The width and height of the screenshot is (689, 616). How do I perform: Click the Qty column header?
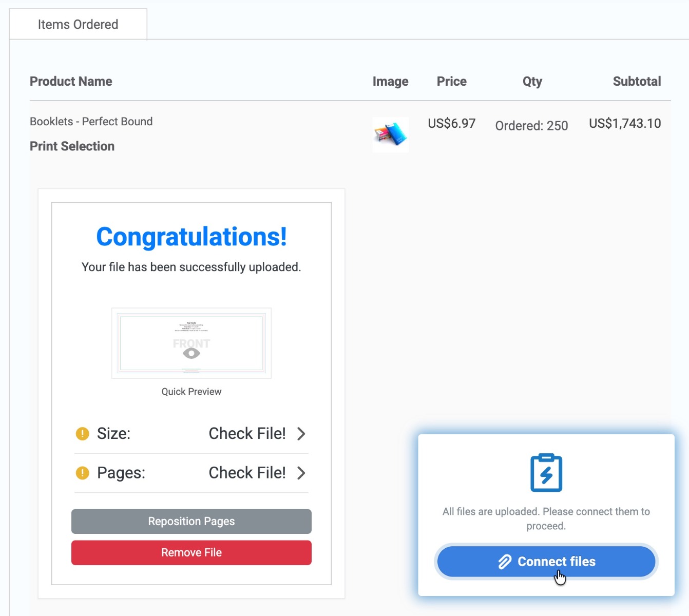pos(532,81)
